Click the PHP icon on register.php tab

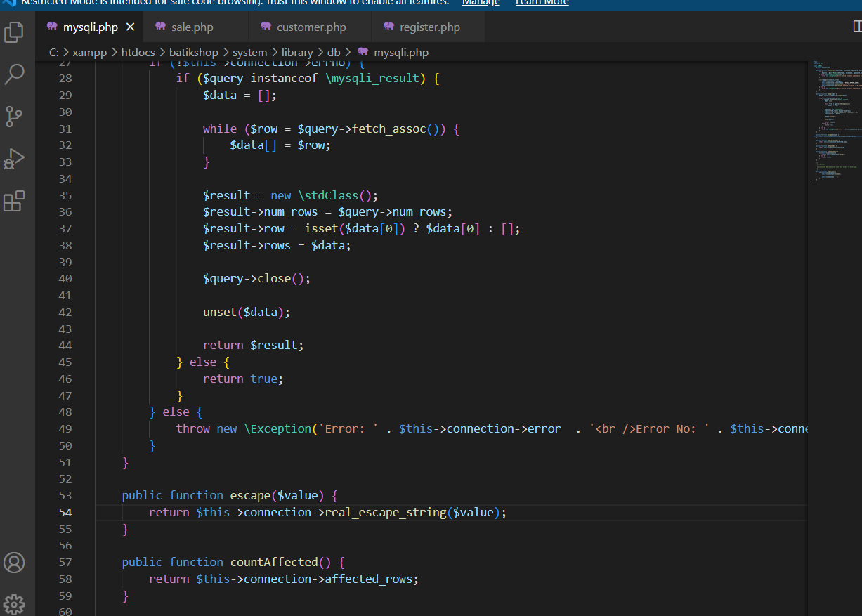[x=388, y=27]
